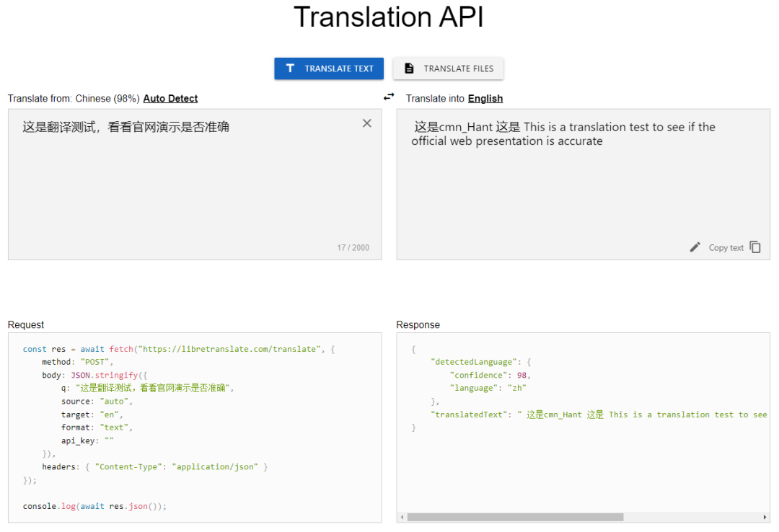Copy the translation using the copy icon
This screenshot has width=779, height=532.
click(755, 247)
